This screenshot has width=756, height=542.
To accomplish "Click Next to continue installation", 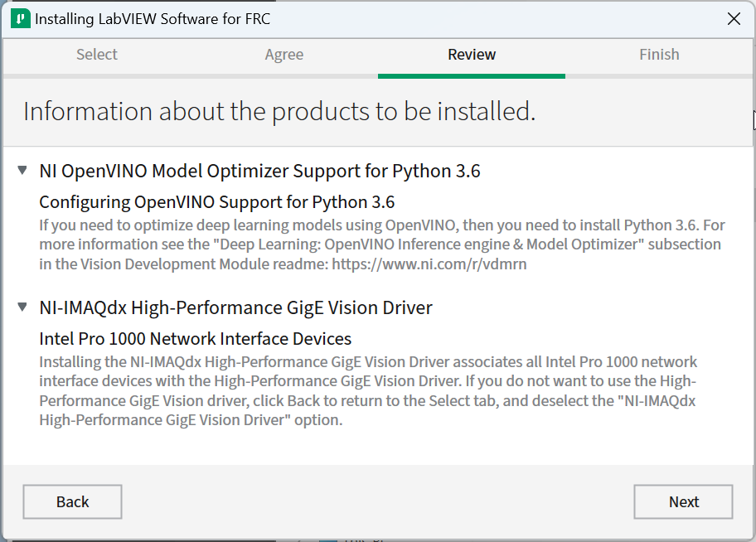I will point(683,501).
